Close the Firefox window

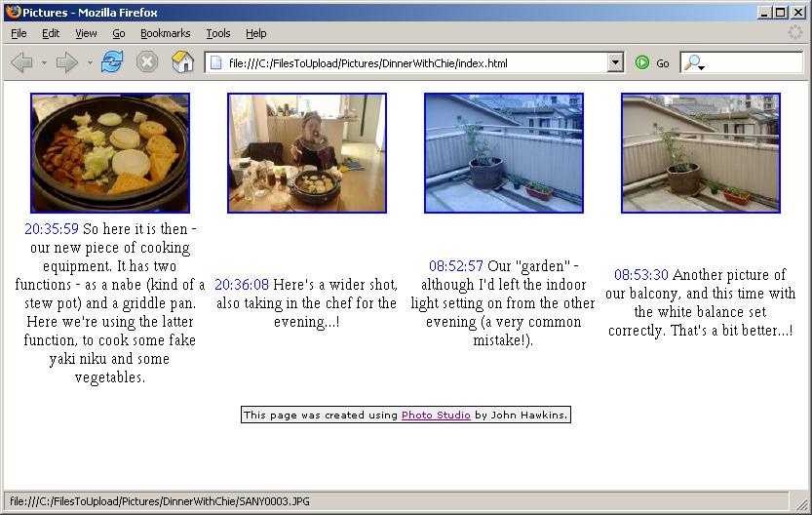798,12
